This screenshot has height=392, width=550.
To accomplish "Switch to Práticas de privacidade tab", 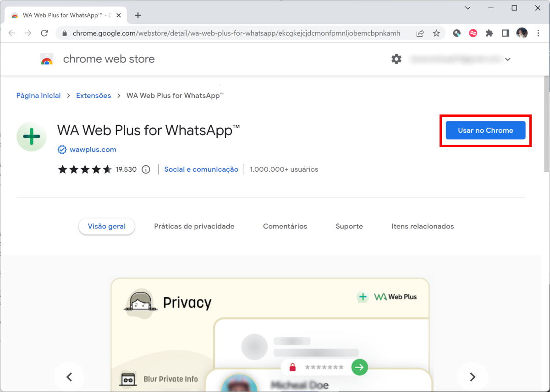I will click(x=194, y=226).
